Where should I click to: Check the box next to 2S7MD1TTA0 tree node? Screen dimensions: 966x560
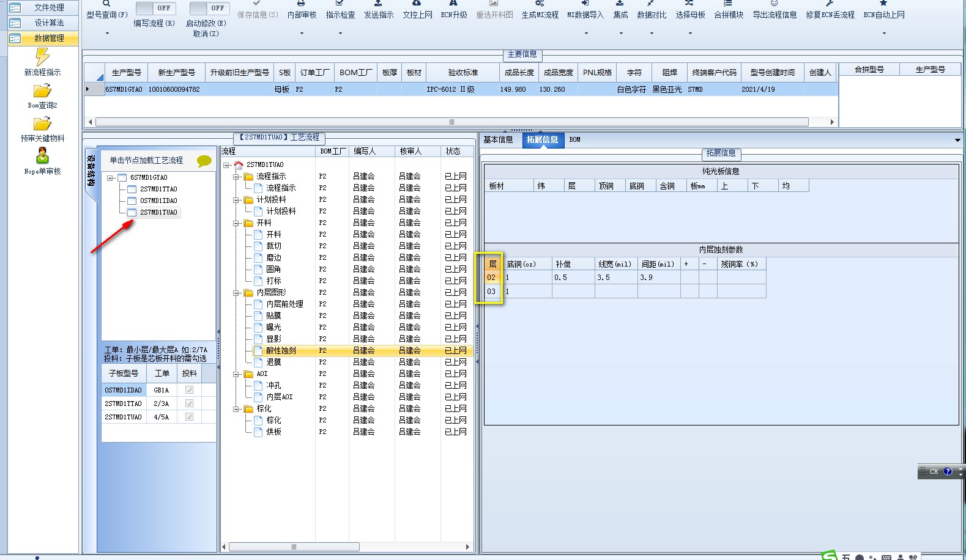coord(132,189)
